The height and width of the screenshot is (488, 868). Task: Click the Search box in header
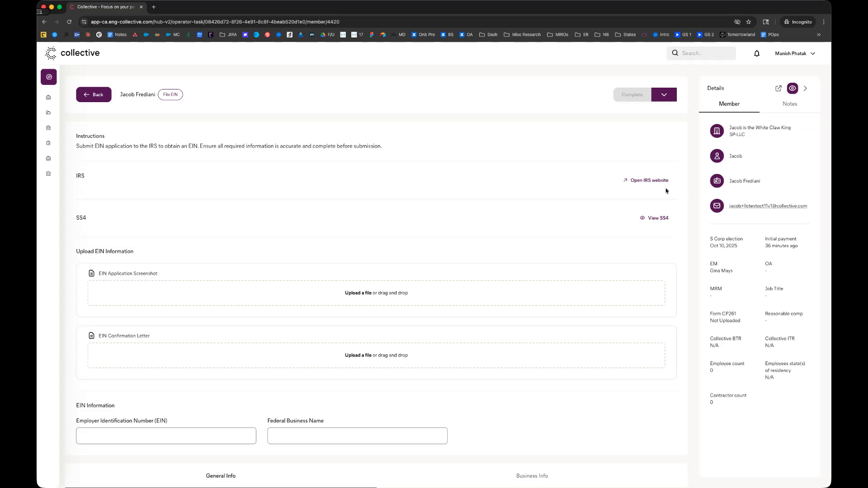point(705,53)
